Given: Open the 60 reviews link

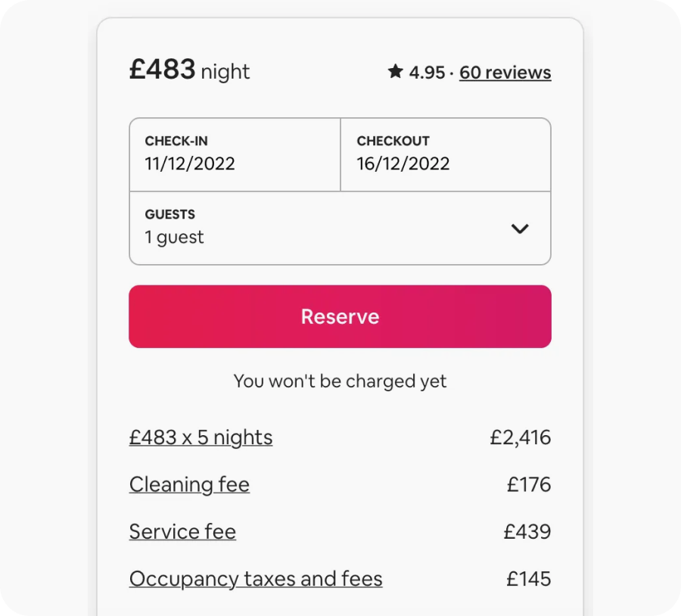Looking at the screenshot, I should [x=505, y=73].
